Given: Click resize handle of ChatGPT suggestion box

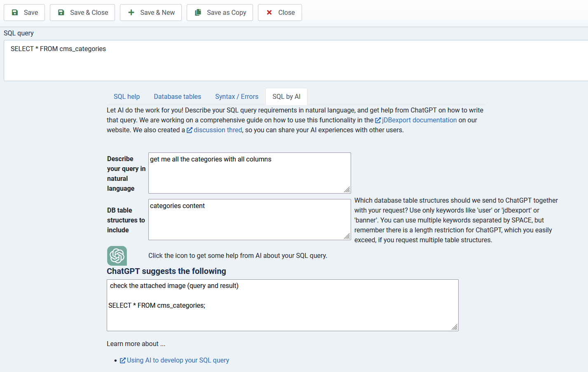Looking at the screenshot, I should click(x=454, y=328).
